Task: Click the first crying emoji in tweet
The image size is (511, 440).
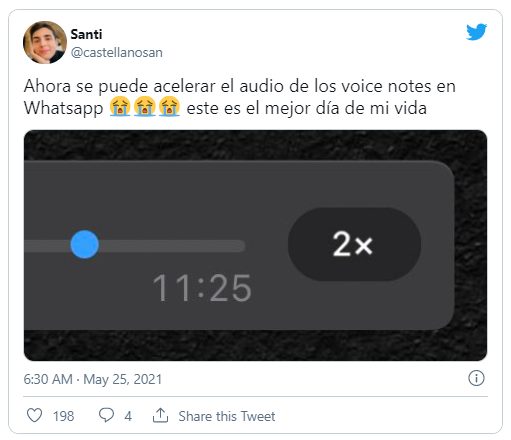Action: pos(120,107)
